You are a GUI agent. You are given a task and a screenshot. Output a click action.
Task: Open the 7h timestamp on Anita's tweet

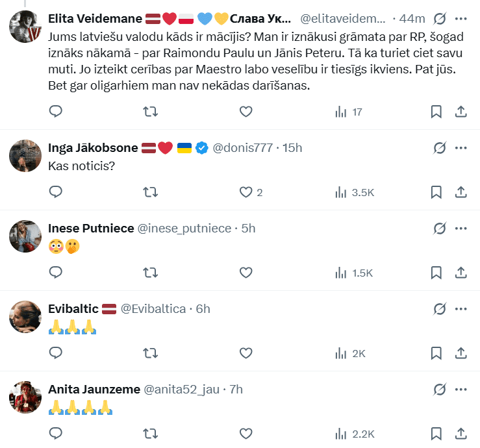(x=236, y=389)
